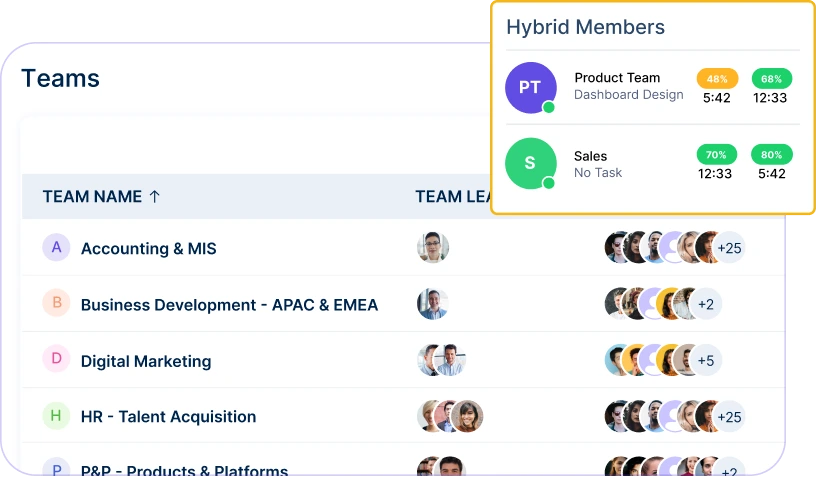Click the purple A badge for Accounting & MIS

click(x=56, y=247)
